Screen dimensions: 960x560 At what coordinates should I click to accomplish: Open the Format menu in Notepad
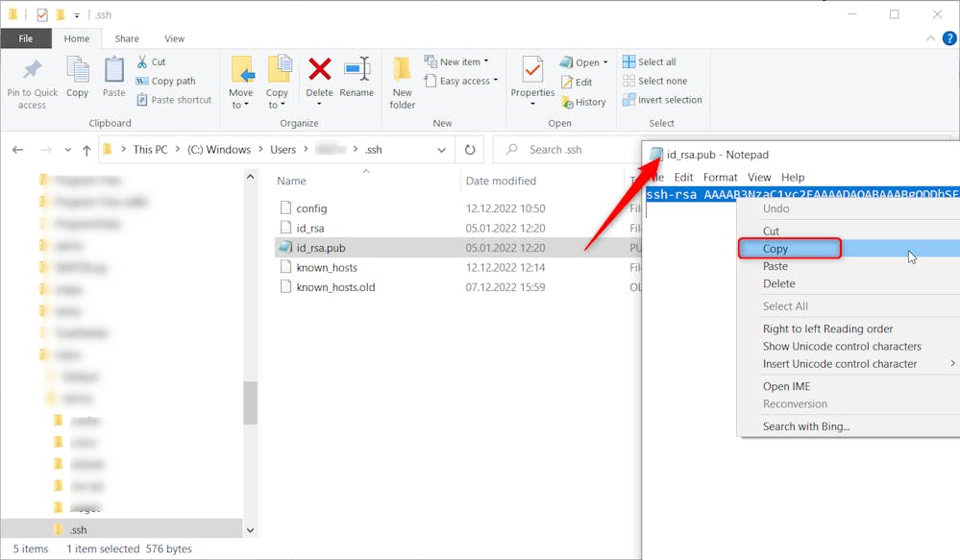720,177
